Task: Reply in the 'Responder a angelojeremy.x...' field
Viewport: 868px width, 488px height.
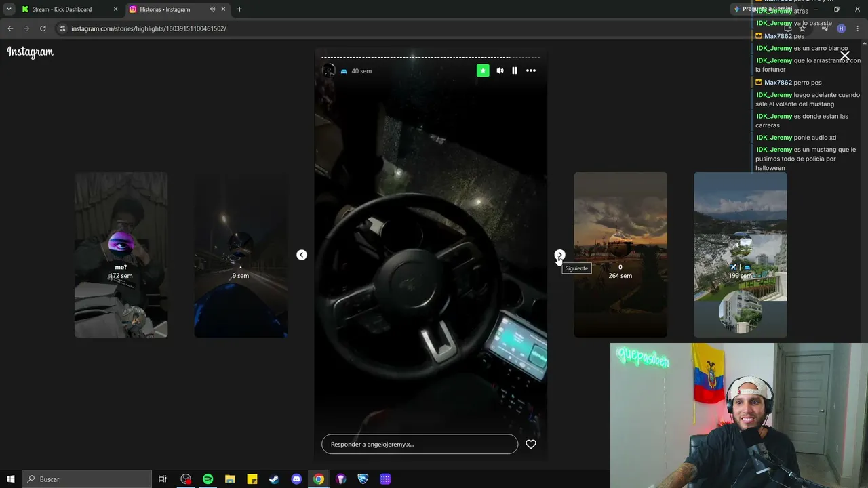Action: pos(420,444)
